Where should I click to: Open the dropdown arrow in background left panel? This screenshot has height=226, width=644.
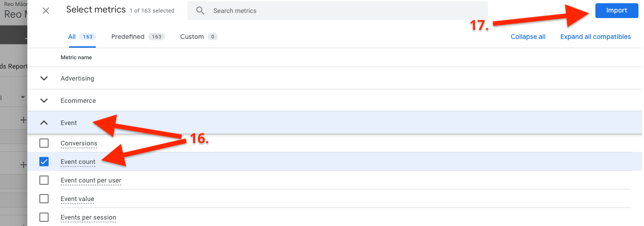23,97
